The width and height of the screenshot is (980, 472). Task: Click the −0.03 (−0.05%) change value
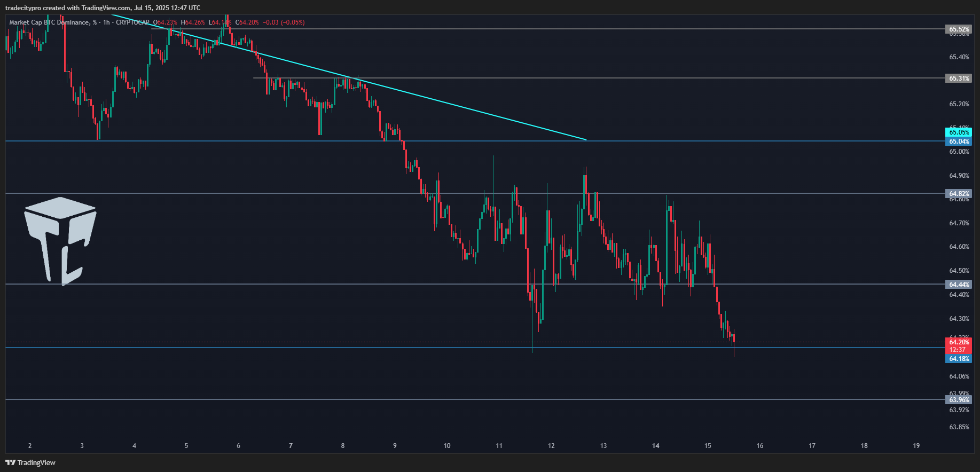coord(284,22)
